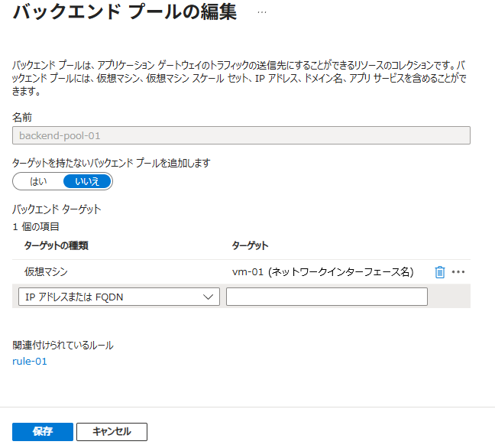Select the 仮想マシン cell in target row

tap(46, 272)
